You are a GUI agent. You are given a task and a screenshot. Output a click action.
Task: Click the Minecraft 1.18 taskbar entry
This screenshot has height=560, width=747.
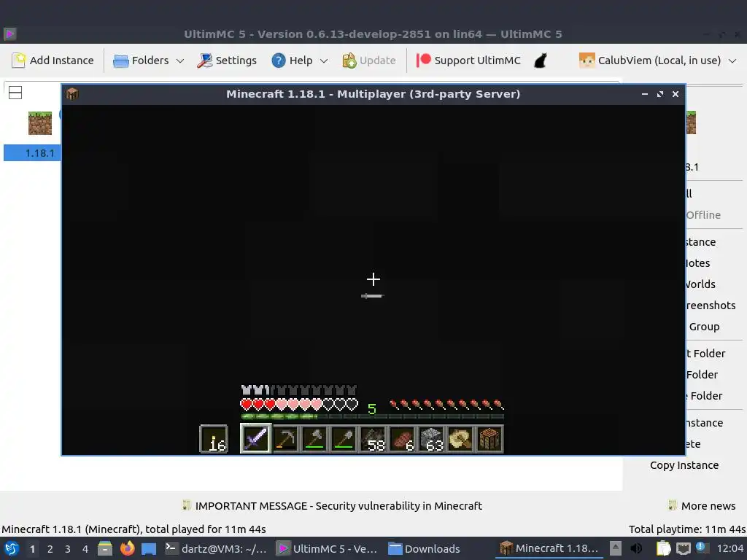click(x=549, y=548)
